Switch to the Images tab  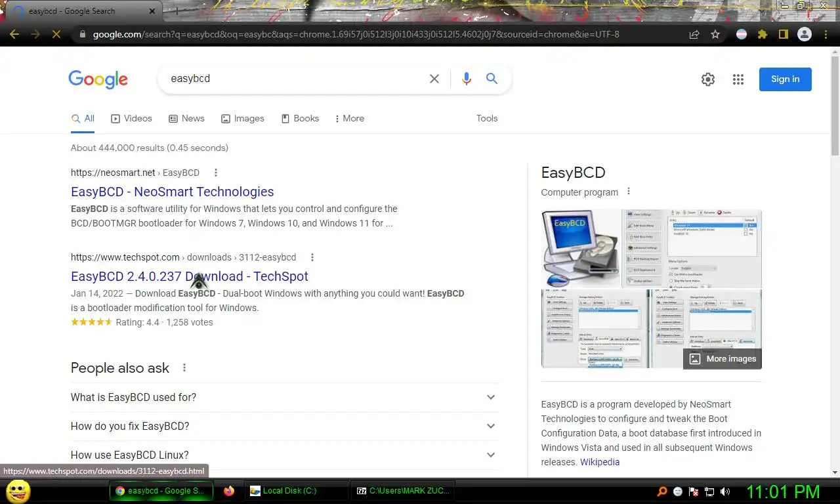click(x=243, y=119)
